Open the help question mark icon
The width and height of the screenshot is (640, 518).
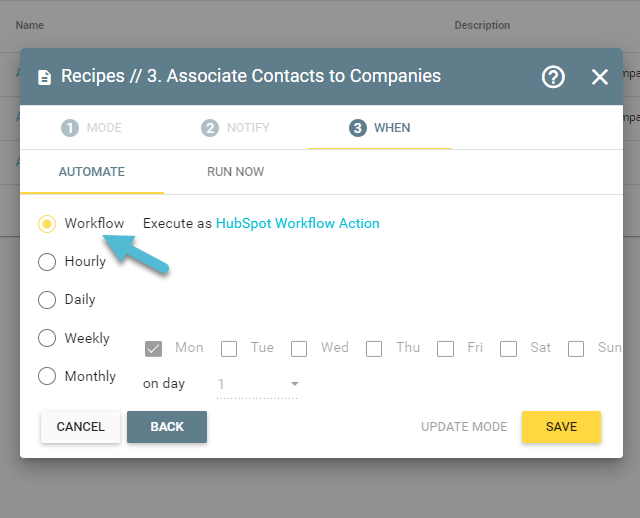553,77
